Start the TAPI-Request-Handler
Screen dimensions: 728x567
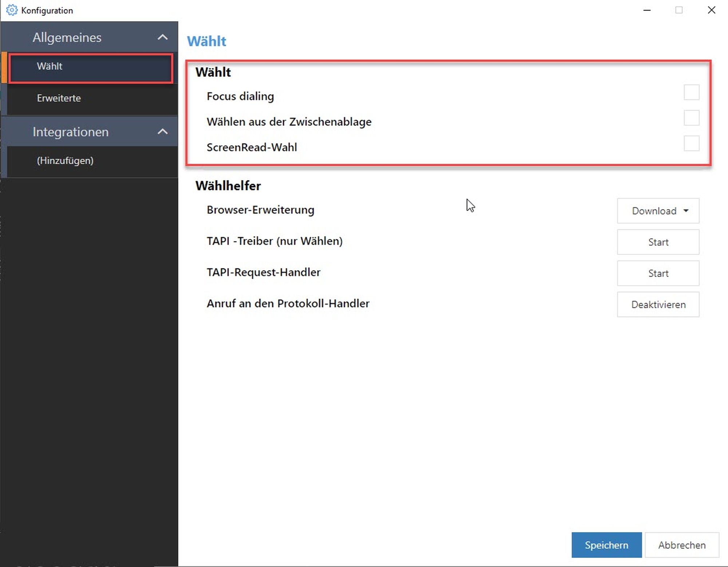click(658, 273)
